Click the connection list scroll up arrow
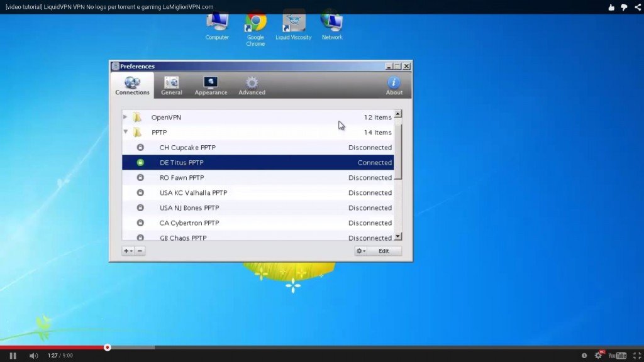The height and width of the screenshot is (362, 644). click(397, 114)
